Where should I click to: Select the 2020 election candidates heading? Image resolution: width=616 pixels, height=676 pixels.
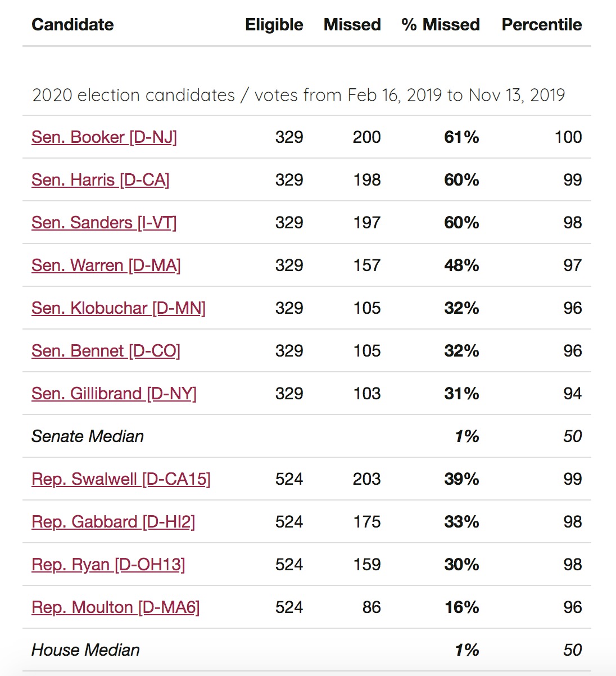click(299, 94)
